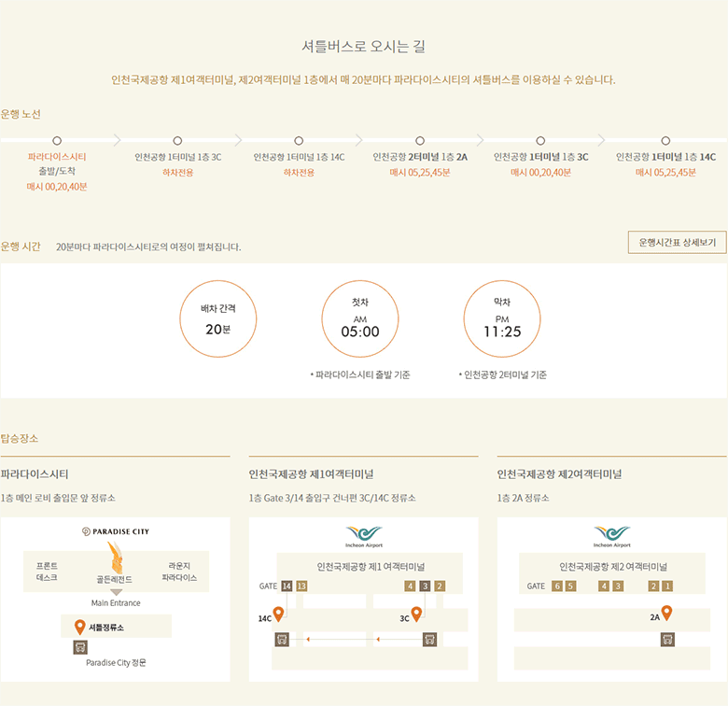Image resolution: width=728 pixels, height=706 pixels.
Task: Click the Gate 14 square in the Terminal 1 map
Action: [x=287, y=586]
